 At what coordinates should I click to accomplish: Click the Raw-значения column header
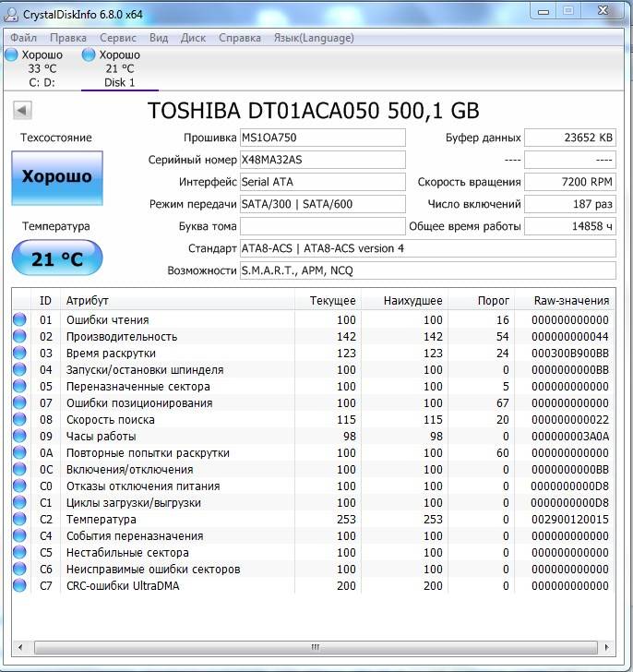click(571, 301)
